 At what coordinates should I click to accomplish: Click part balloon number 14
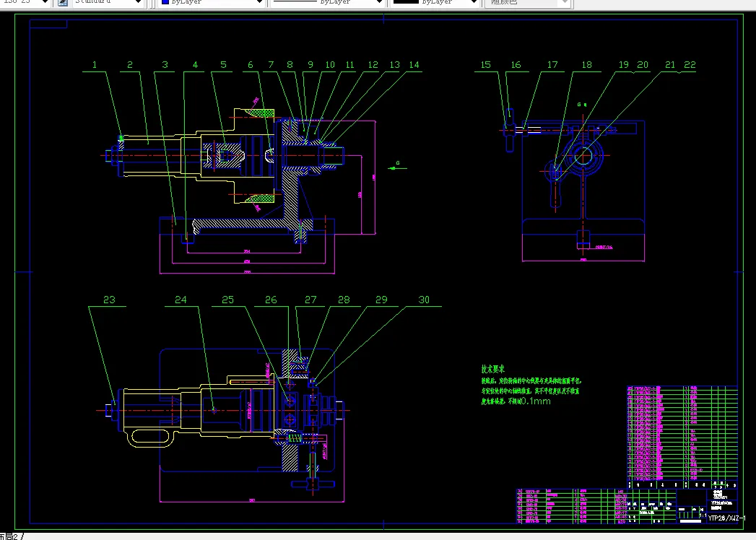pos(414,64)
